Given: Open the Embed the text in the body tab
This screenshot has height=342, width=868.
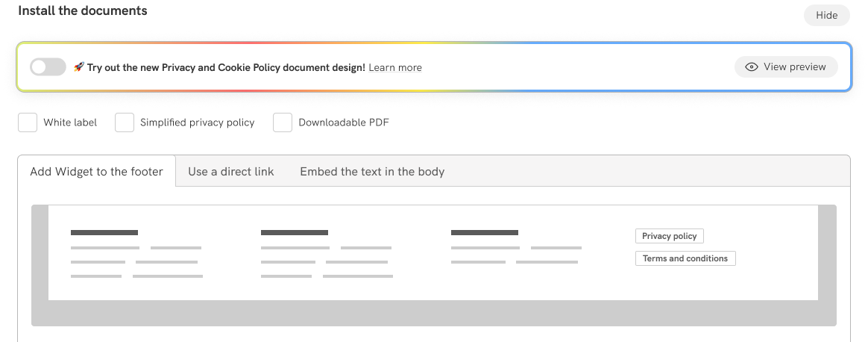Looking at the screenshot, I should tap(372, 172).
